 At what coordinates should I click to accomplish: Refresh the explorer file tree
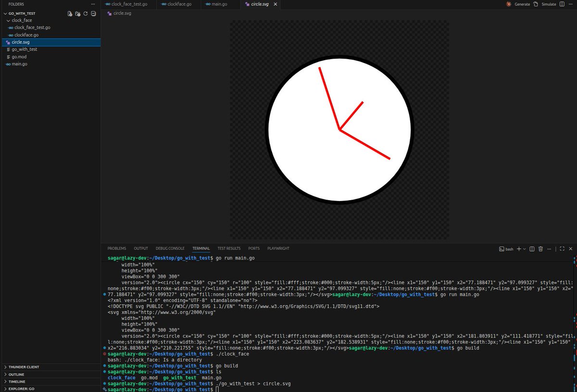tap(86, 13)
